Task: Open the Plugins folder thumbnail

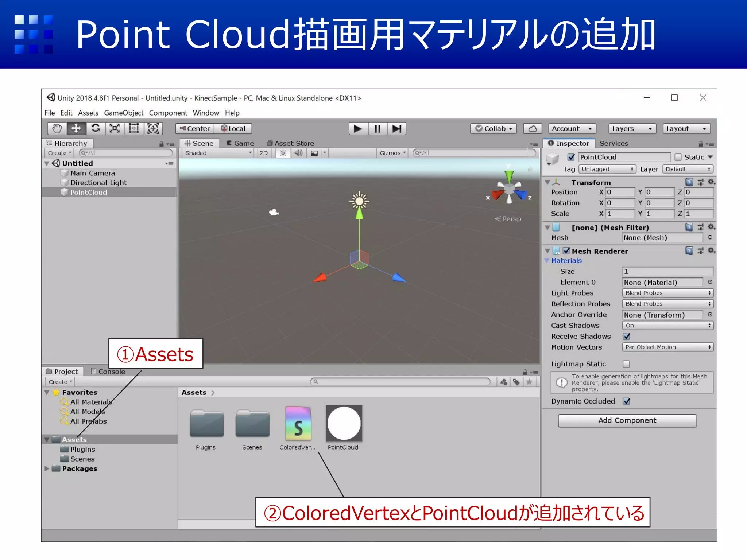Action: (206, 424)
